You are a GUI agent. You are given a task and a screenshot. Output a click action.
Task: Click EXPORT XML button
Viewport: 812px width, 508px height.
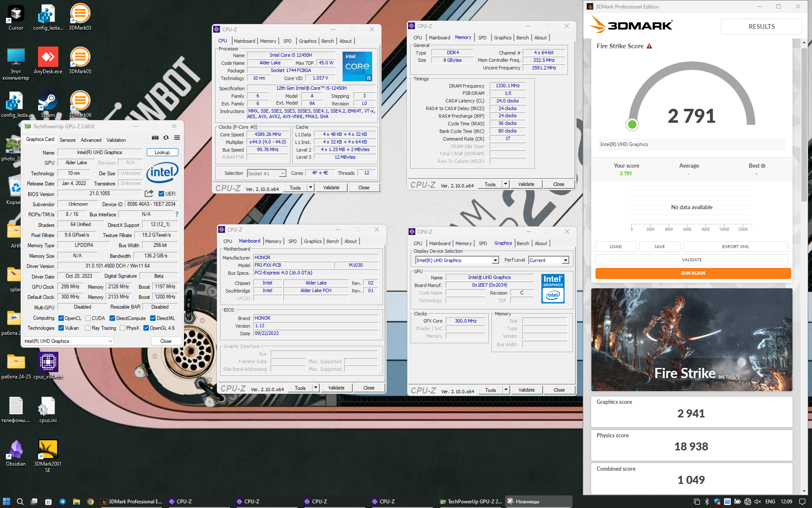tap(735, 246)
